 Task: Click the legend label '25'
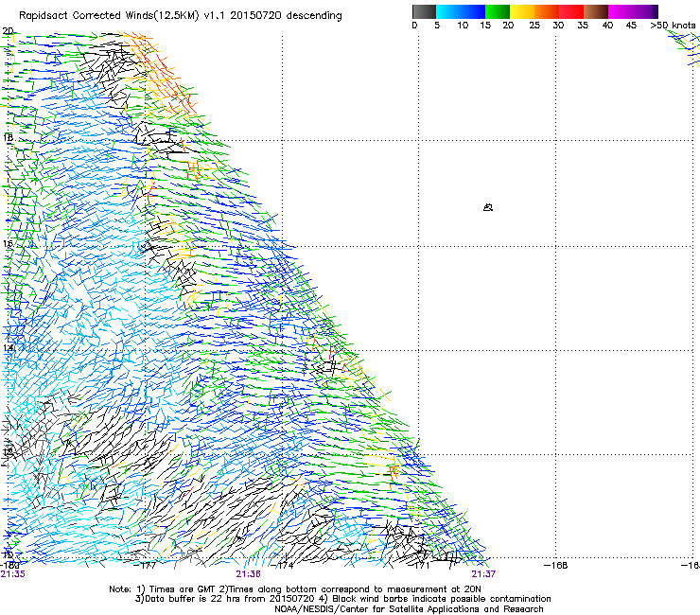534,26
